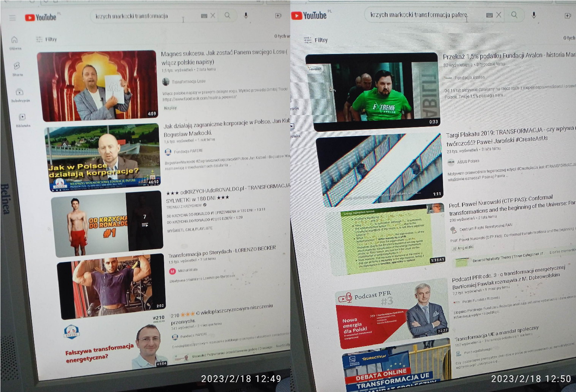The width and height of the screenshot is (576, 392).
Task: Start voice search microphone in right screen
Action: [534, 15]
